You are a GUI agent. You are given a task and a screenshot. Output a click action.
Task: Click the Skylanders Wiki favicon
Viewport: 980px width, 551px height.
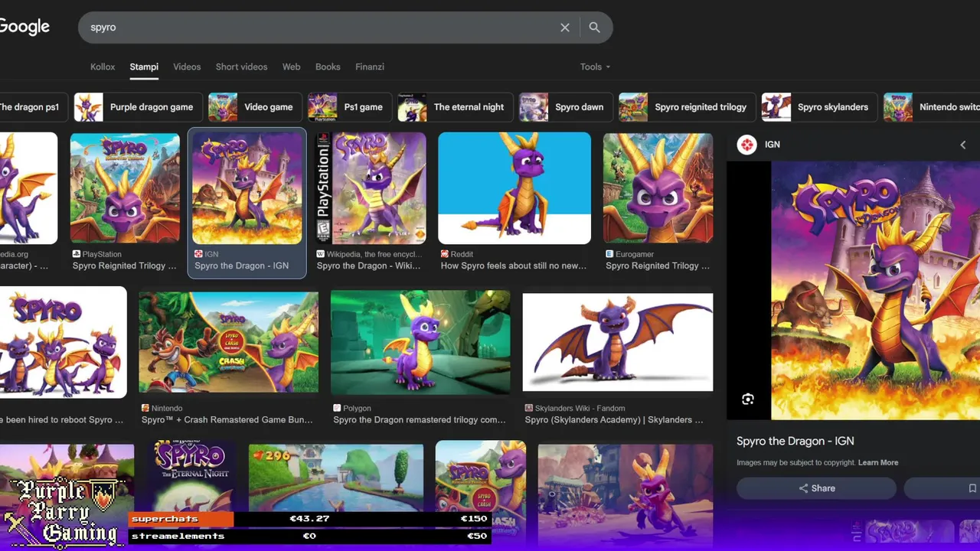(x=529, y=409)
